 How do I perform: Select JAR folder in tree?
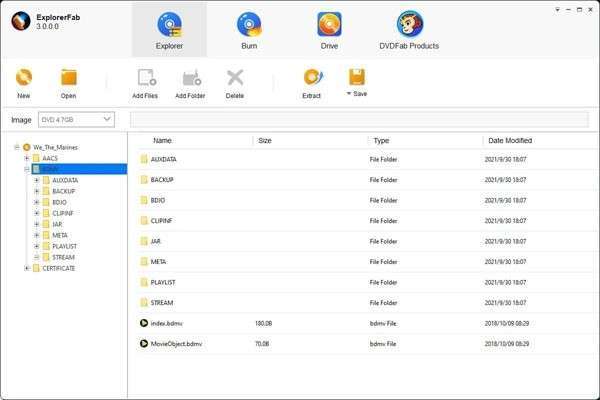pos(57,224)
